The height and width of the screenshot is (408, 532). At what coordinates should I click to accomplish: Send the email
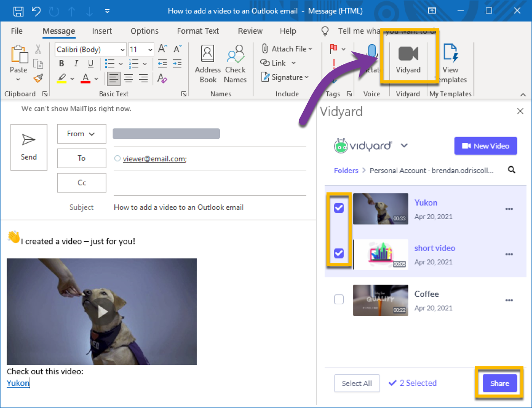coord(29,147)
